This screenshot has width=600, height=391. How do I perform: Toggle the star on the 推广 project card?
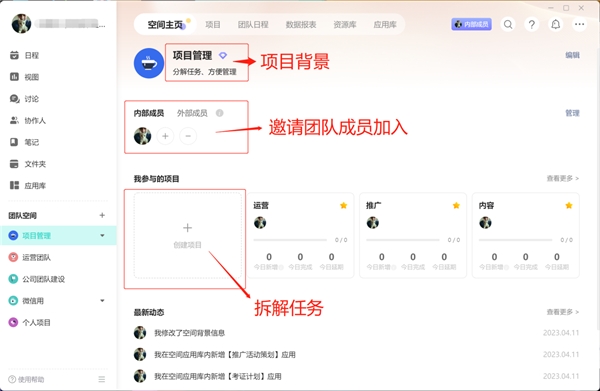tap(456, 205)
